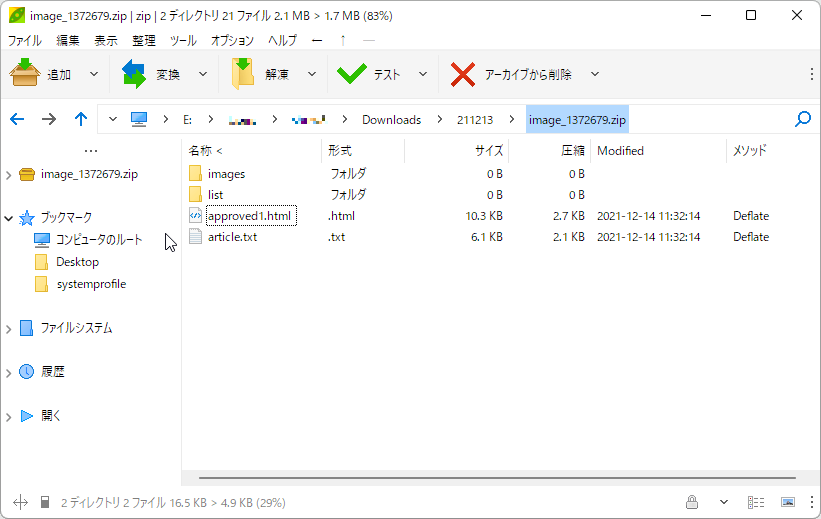This screenshot has width=821, height=519.
Task: Click the sidebar three-dots options
Action: click(91, 151)
